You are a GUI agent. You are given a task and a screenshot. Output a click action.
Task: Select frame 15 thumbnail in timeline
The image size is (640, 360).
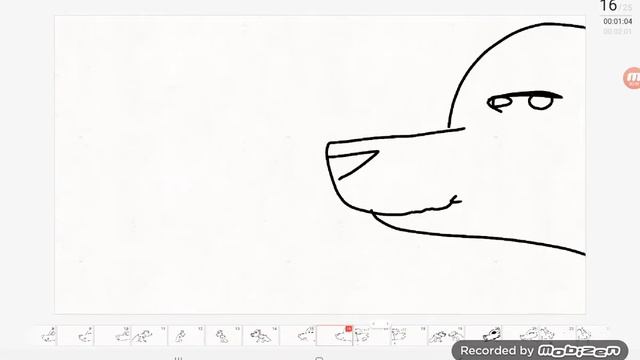point(298,335)
